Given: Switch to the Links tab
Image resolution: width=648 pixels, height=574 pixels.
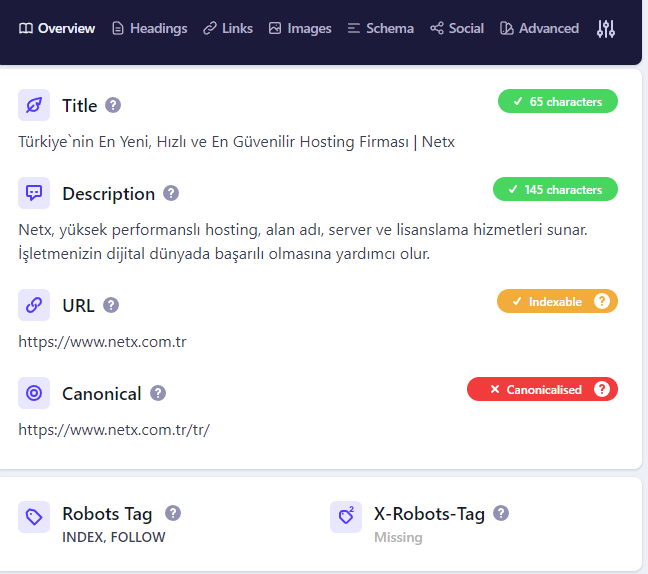Looking at the screenshot, I should tap(228, 28).
